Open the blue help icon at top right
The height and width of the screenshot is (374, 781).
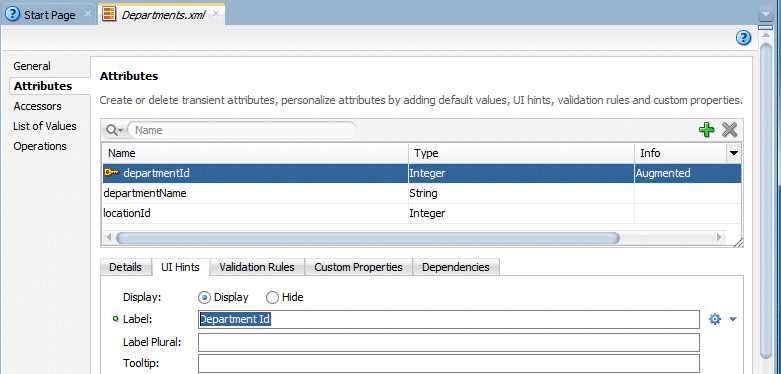click(x=743, y=38)
